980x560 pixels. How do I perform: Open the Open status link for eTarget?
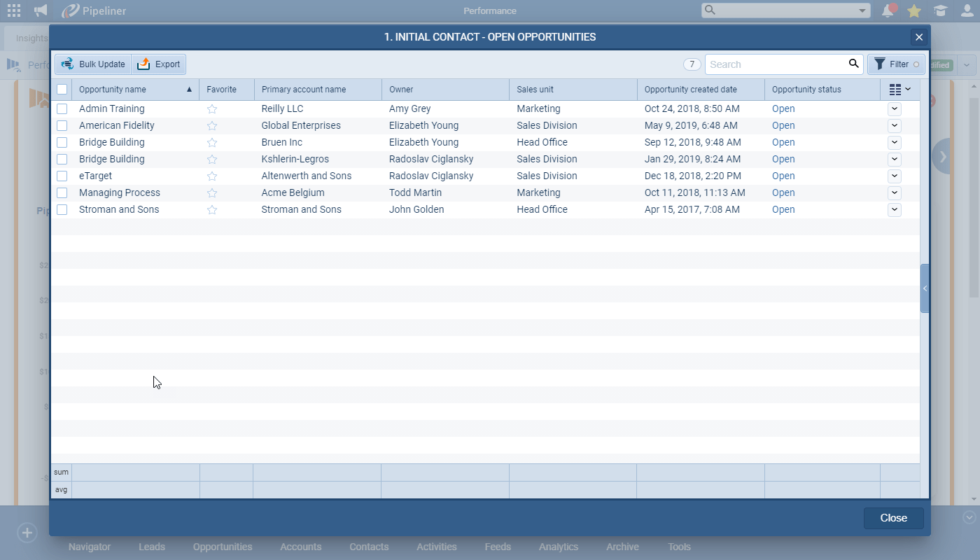click(783, 176)
